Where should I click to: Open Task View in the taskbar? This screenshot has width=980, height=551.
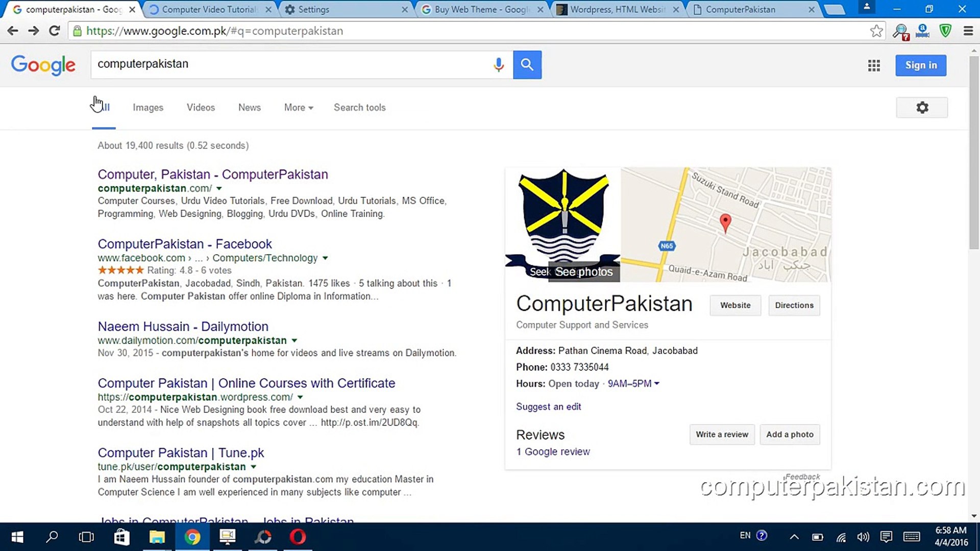click(x=86, y=537)
